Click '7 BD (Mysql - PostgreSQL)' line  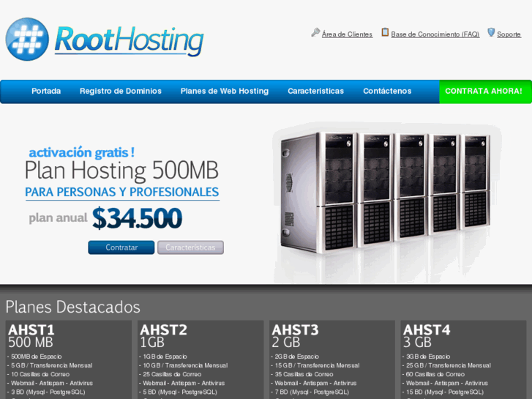coord(310,392)
